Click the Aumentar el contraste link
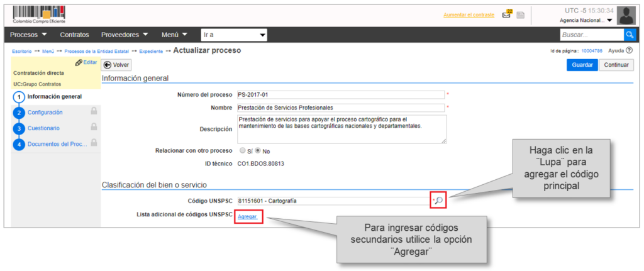The image size is (644, 271). coord(469,14)
